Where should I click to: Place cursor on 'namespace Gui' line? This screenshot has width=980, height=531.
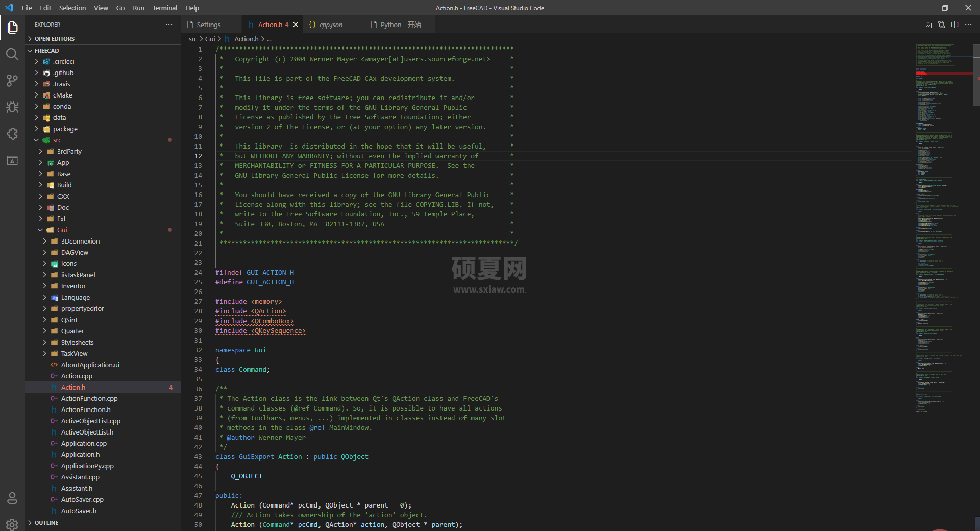pyautogui.click(x=241, y=350)
